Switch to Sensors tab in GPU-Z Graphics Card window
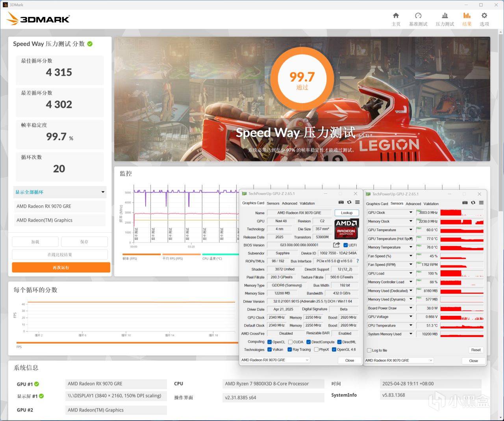 273,204
